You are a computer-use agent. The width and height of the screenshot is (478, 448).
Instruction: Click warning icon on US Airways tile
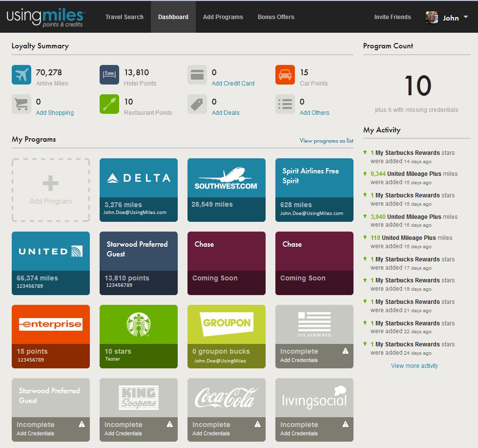click(345, 351)
